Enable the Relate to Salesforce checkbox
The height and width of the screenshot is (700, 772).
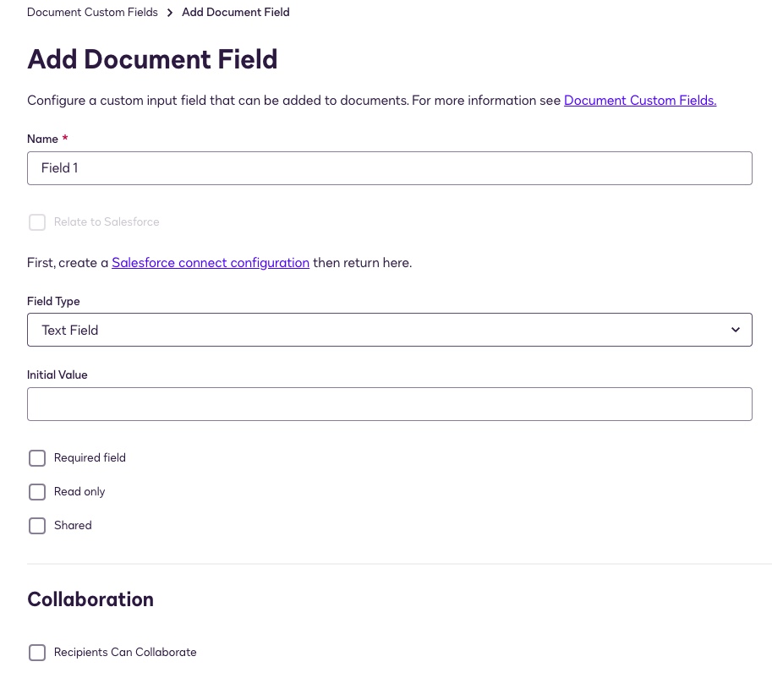coord(37,221)
